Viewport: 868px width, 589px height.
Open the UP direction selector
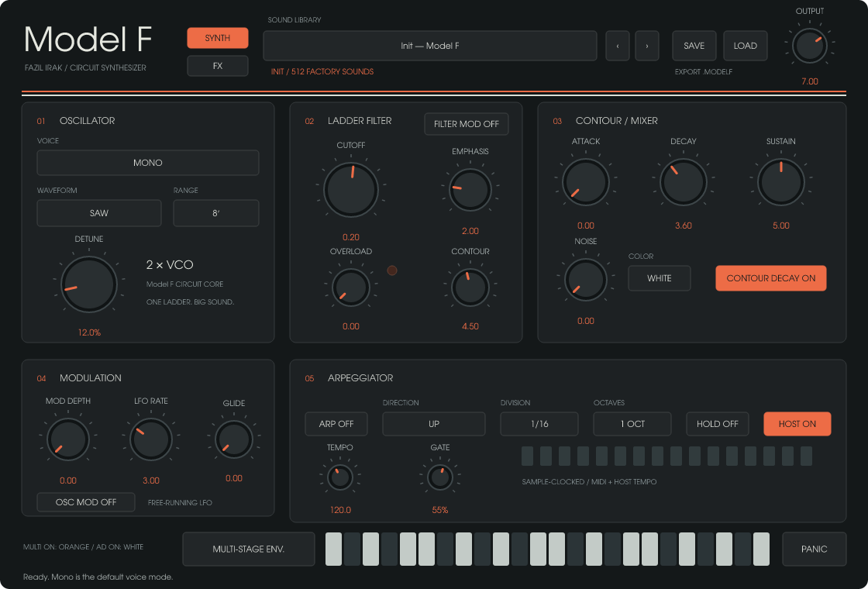pos(434,424)
